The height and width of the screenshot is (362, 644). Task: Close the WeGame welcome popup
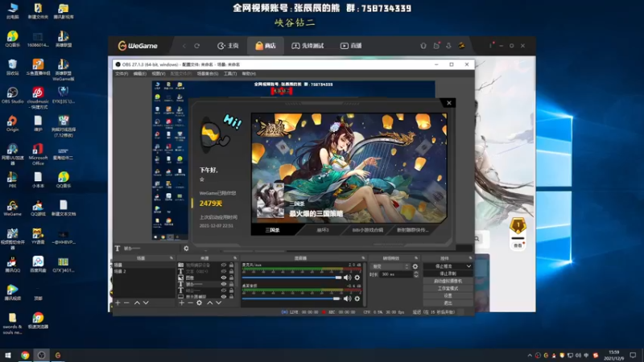click(x=449, y=103)
